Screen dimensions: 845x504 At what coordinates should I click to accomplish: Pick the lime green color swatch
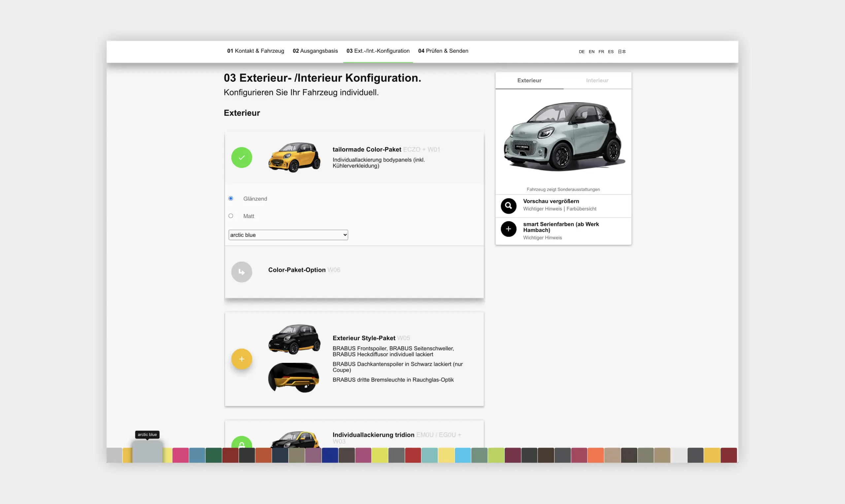coord(496,455)
